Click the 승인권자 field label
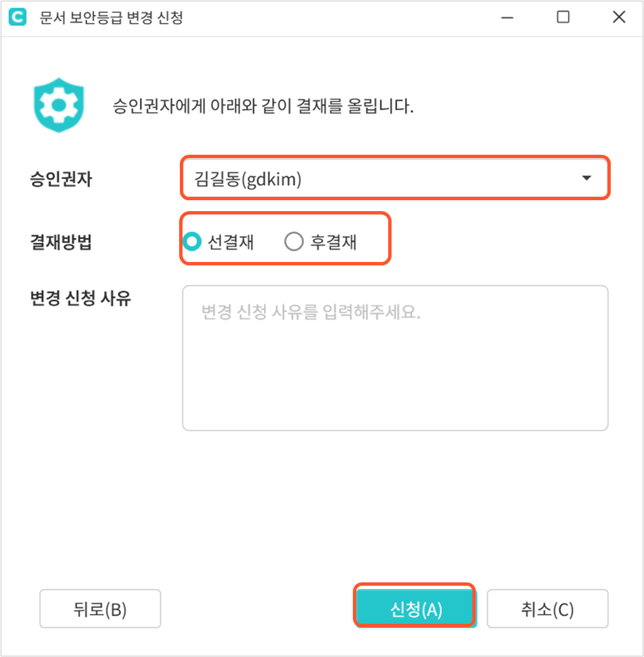This screenshot has width=644, height=657. click(60, 179)
